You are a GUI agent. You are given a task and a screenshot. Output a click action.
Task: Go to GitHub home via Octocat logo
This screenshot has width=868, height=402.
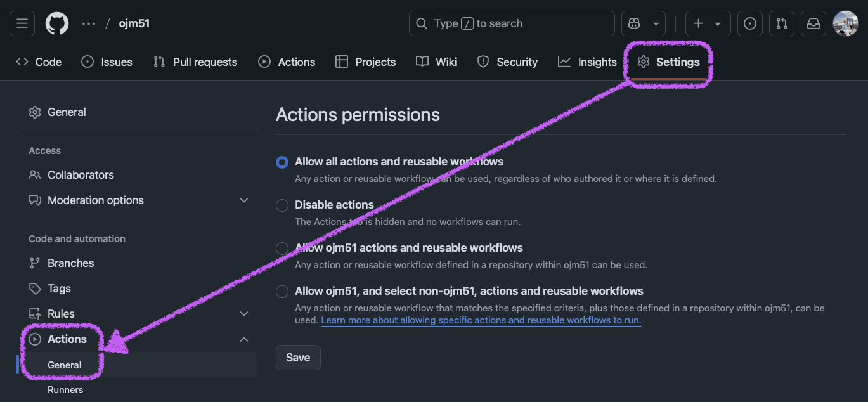(x=57, y=23)
